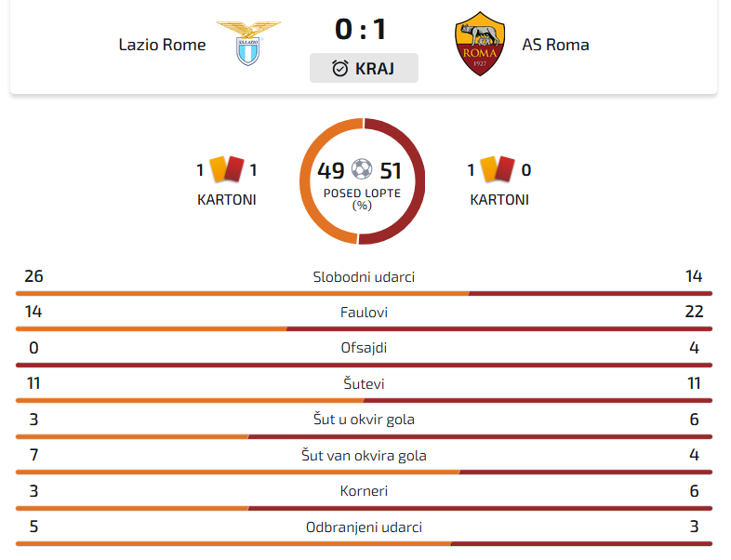Click the Šutevi comparison bar
731x560 pixels.
coord(364,400)
